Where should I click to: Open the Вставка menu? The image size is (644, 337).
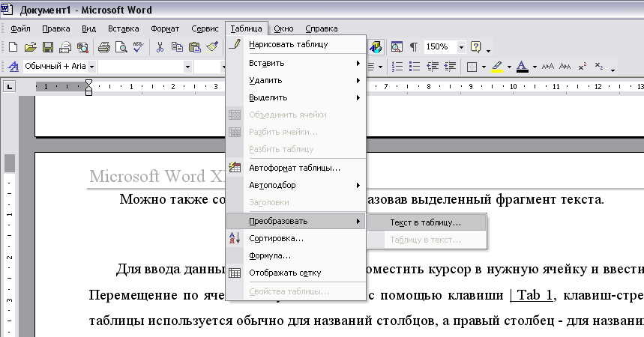tap(123, 28)
